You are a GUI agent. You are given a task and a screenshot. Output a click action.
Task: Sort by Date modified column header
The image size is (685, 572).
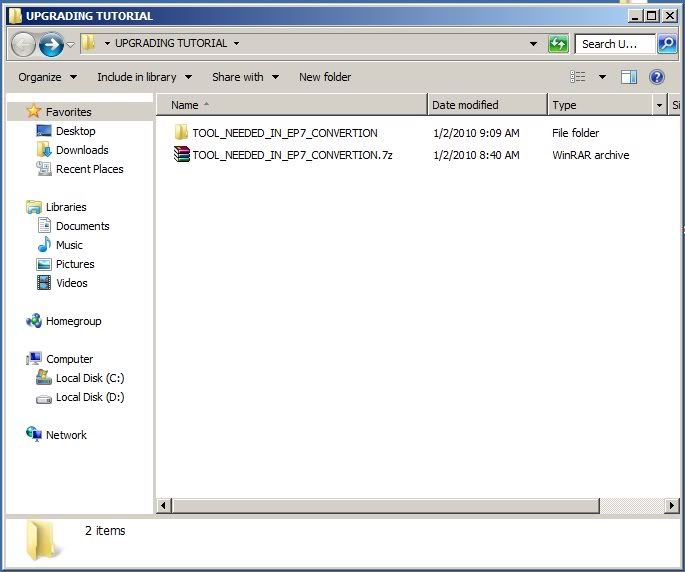465,105
